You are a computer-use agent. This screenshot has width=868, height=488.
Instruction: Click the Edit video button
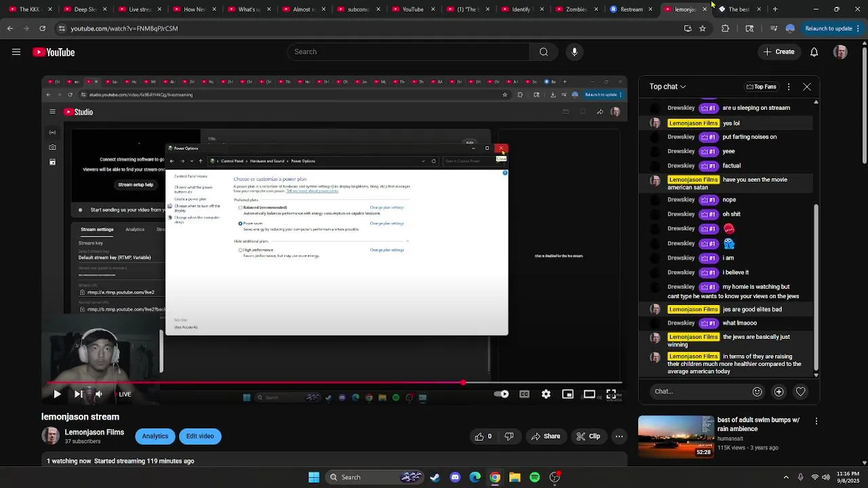point(200,436)
